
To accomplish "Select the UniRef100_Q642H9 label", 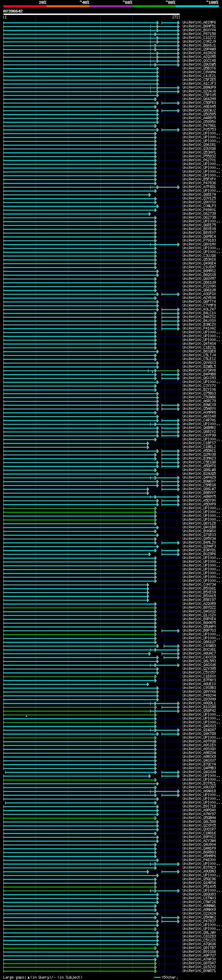I will (199, 99).
